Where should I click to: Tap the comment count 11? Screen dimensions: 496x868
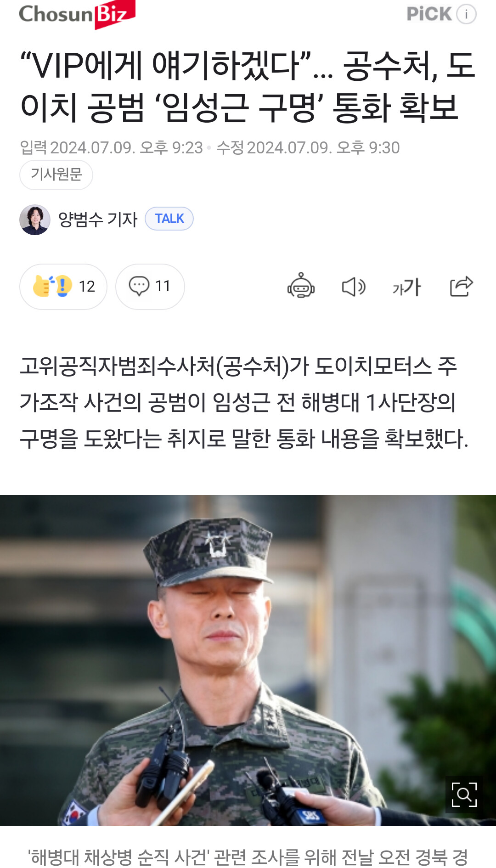point(163,286)
